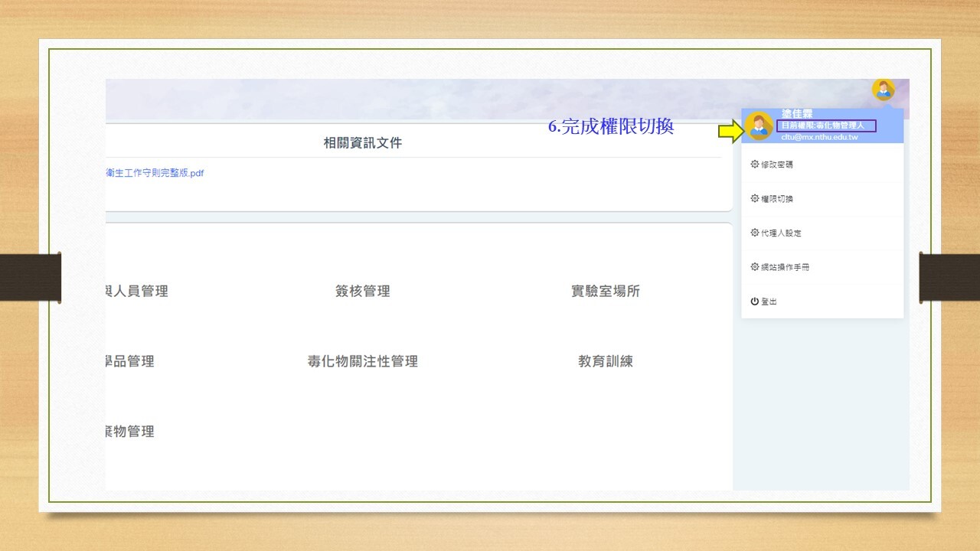Click the gear icon beside 權限切換
The width and height of the screenshot is (980, 551).
tap(755, 199)
